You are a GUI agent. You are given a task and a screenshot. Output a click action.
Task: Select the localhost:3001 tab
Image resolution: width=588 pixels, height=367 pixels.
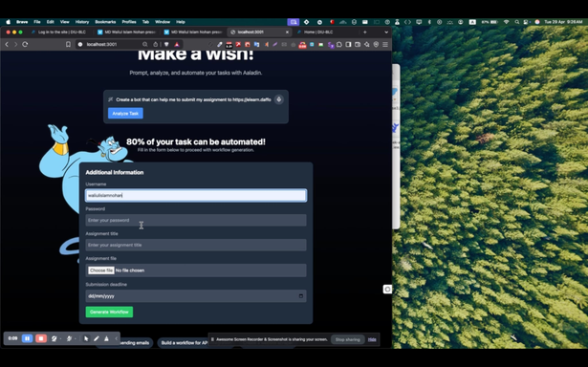[x=259, y=32]
